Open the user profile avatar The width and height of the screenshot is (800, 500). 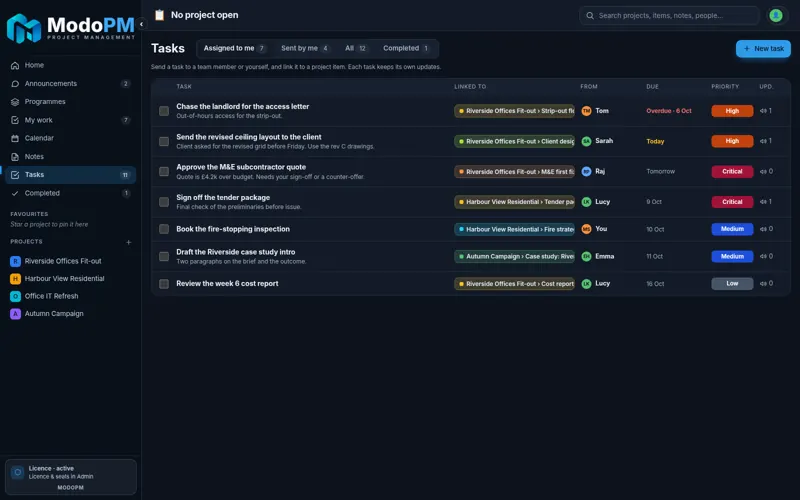[776, 16]
